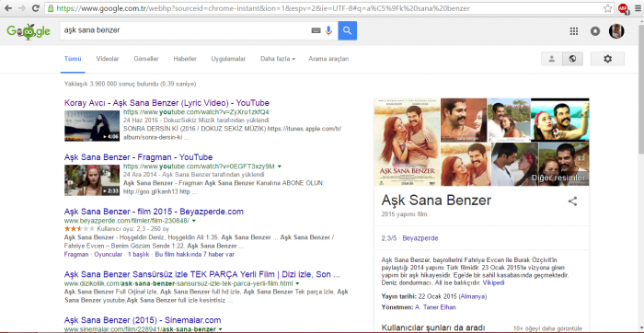The height and width of the screenshot is (333, 644).
Task: Open the Koray Avcı video thumbnail 4:06
Action: (92, 126)
